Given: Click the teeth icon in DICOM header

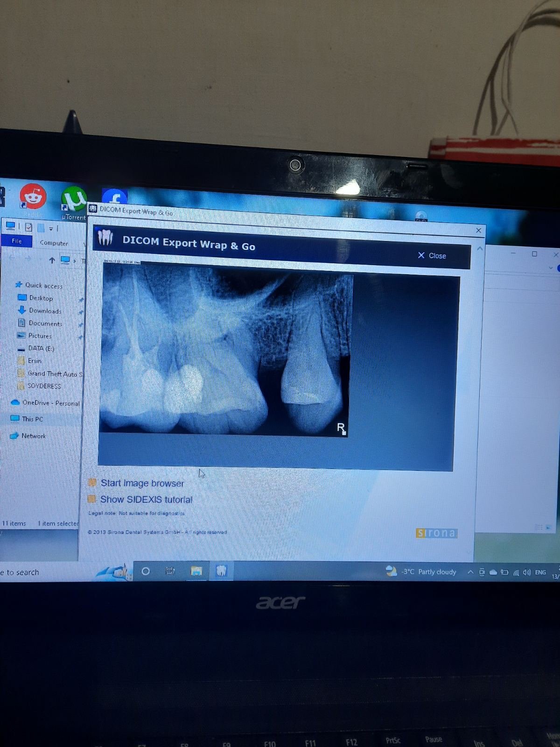Looking at the screenshot, I should [x=105, y=238].
